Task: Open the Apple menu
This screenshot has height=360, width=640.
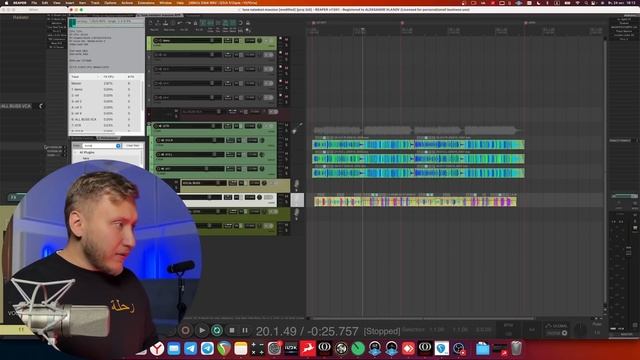Action: tap(6, 2)
